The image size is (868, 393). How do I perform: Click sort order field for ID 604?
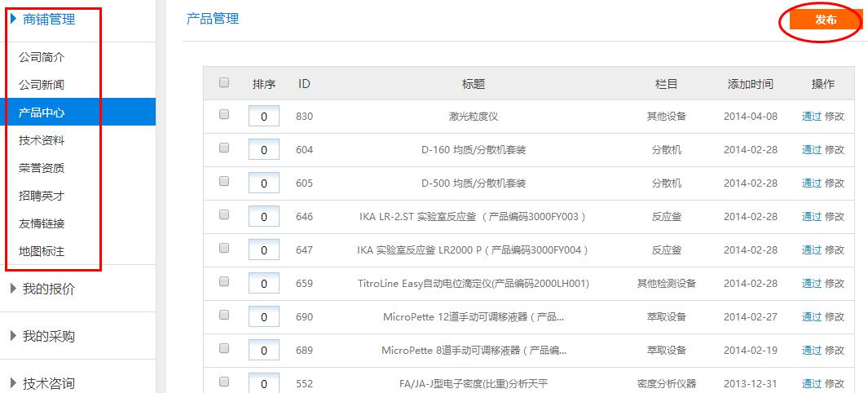(x=264, y=149)
